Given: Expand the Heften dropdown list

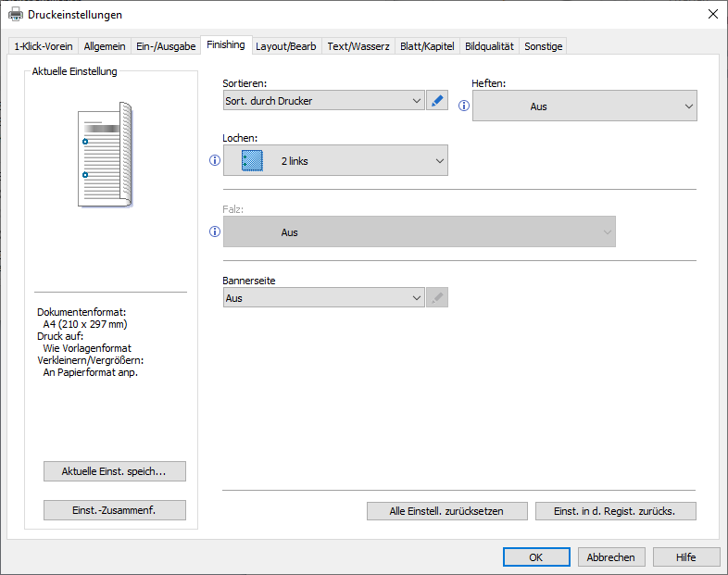Looking at the screenshot, I should [x=584, y=106].
